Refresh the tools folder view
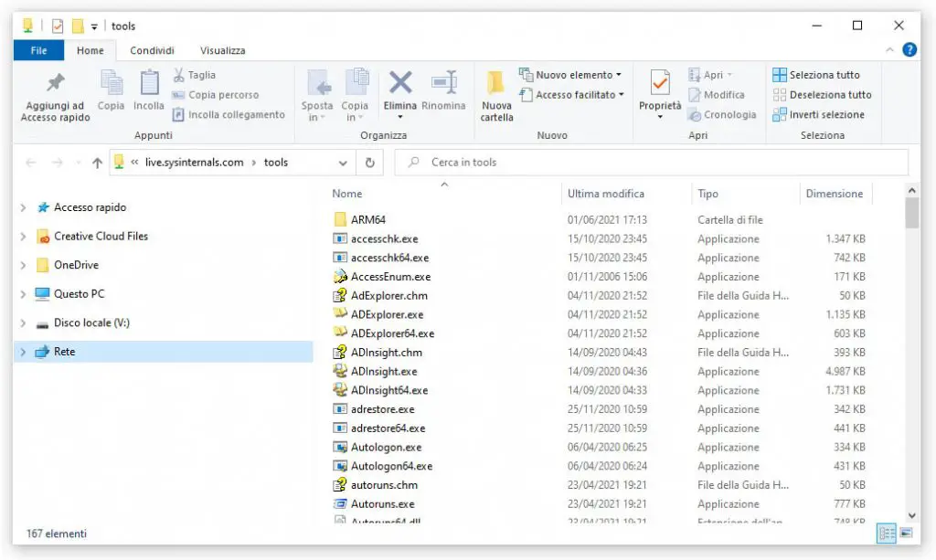This screenshot has height=560, width=936. pyautogui.click(x=370, y=163)
